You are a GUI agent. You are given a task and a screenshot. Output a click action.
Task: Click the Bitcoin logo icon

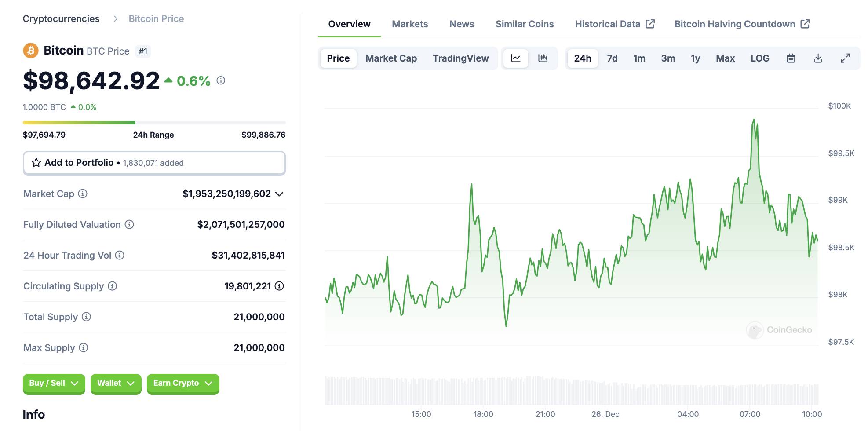click(31, 51)
